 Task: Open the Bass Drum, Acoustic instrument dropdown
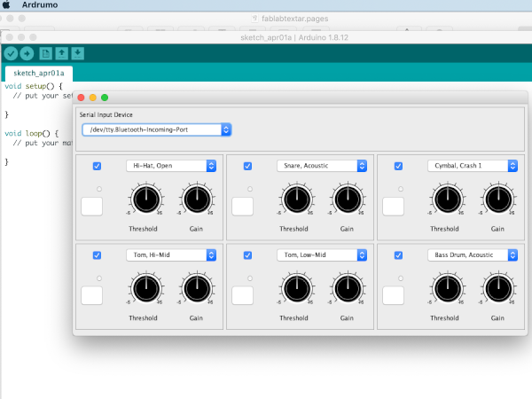pyautogui.click(x=473, y=254)
